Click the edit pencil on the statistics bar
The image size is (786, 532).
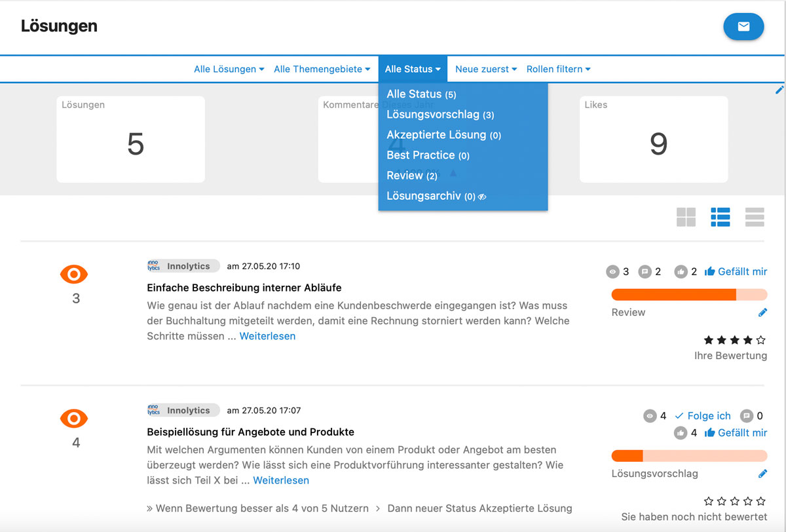point(779,90)
